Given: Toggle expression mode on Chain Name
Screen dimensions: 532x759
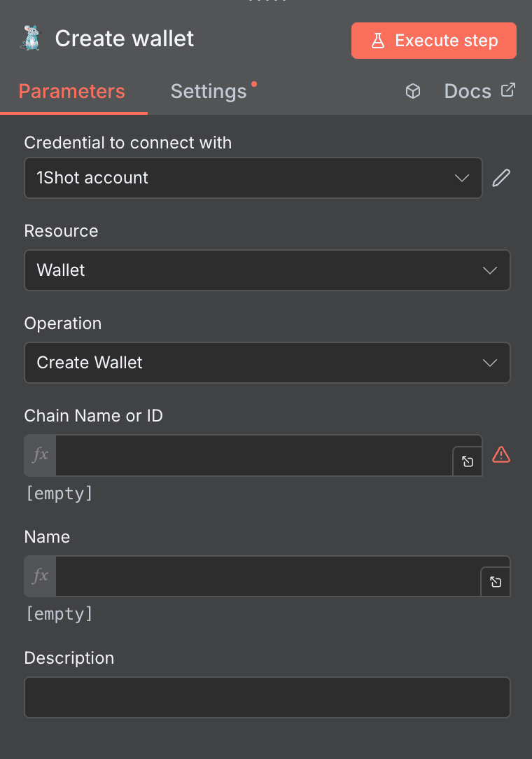Looking at the screenshot, I should [x=38, y=455].
